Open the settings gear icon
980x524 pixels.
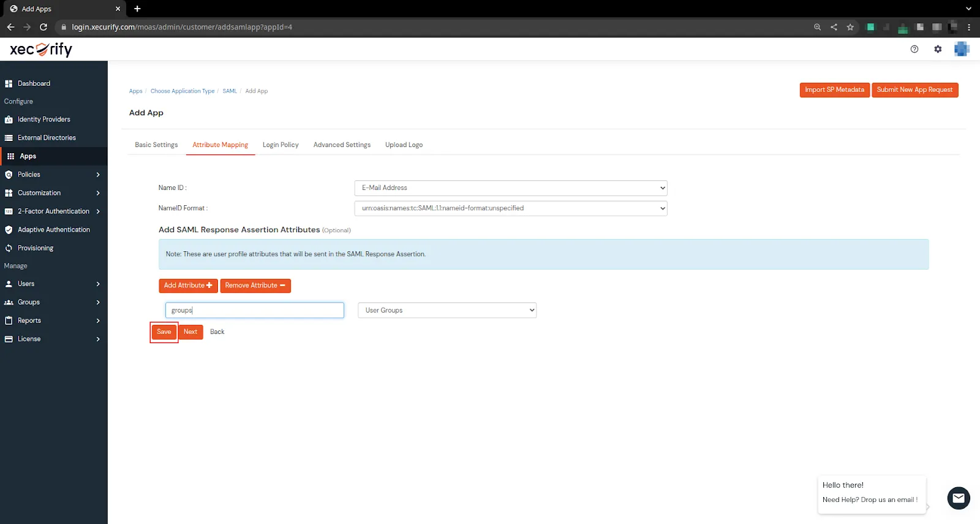coord(938,49)
